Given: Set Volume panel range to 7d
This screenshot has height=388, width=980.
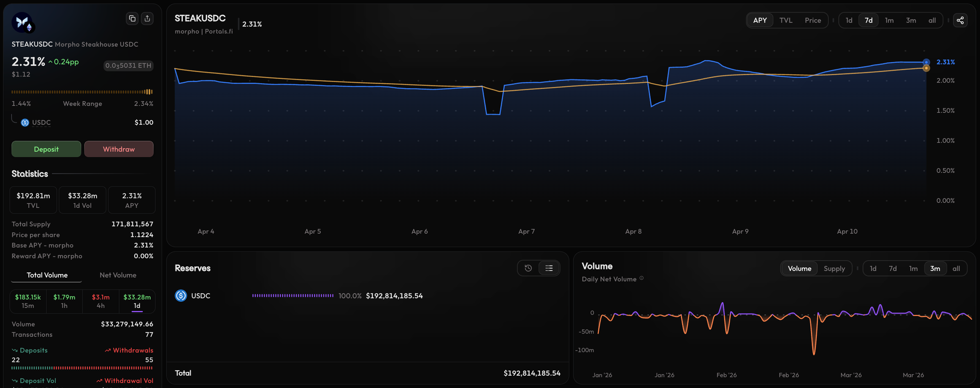Looking at the screenshot, I should click(x=893, y=268).
